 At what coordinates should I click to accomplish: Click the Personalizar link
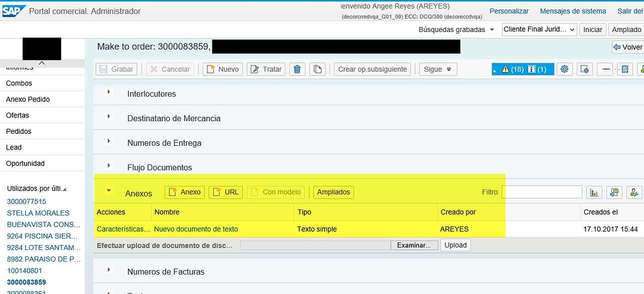tap(509, 11)
